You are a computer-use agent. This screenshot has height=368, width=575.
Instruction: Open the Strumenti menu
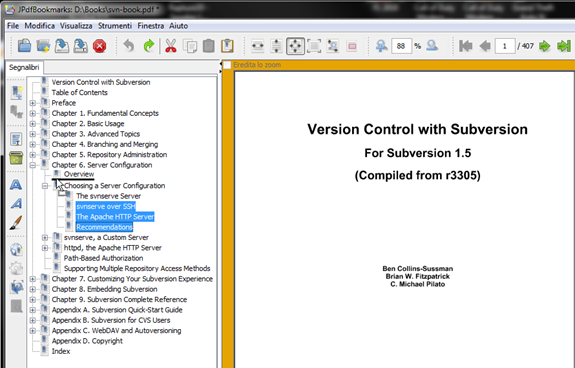point(115,26)
